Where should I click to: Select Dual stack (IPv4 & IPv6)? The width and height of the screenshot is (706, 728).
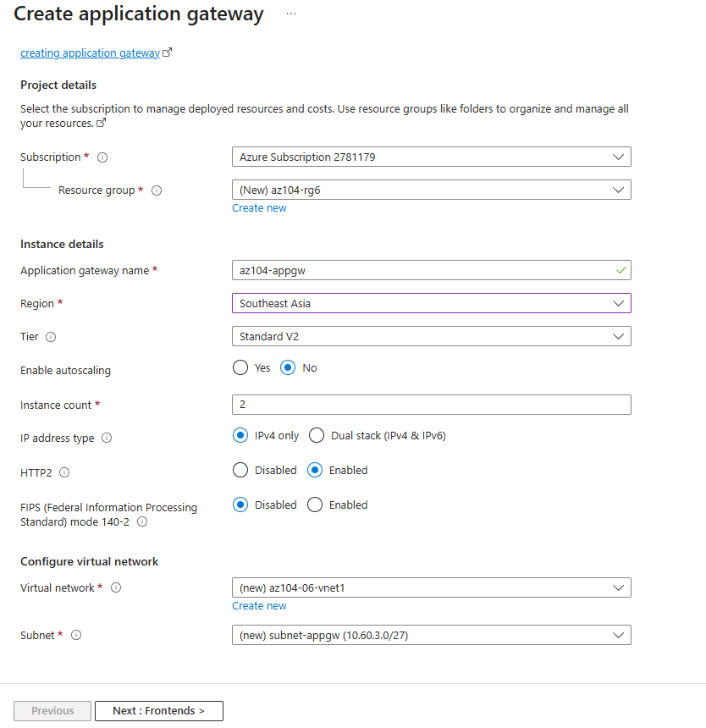317,435
